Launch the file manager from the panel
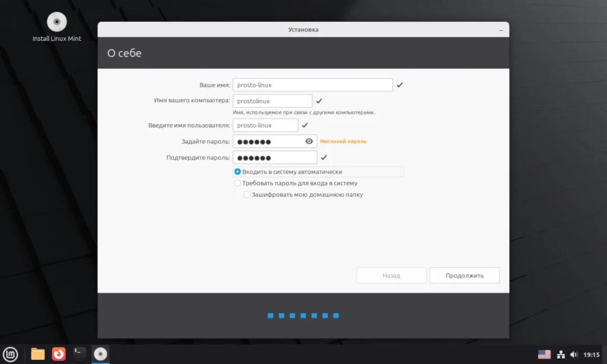Screen dimensions: 607x364 pyautogui.click(x=37, y=354)
